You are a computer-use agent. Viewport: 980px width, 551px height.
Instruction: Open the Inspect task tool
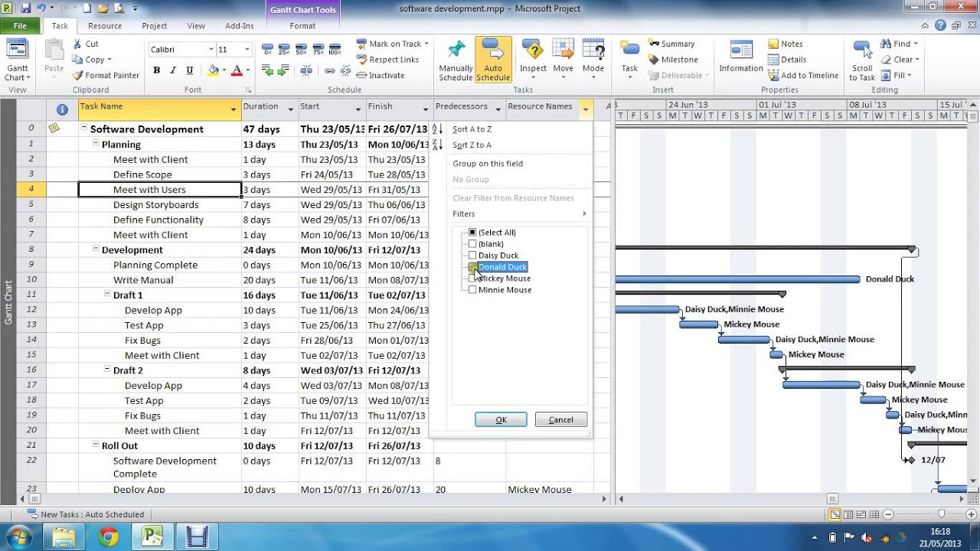click(x=534, y=58)
